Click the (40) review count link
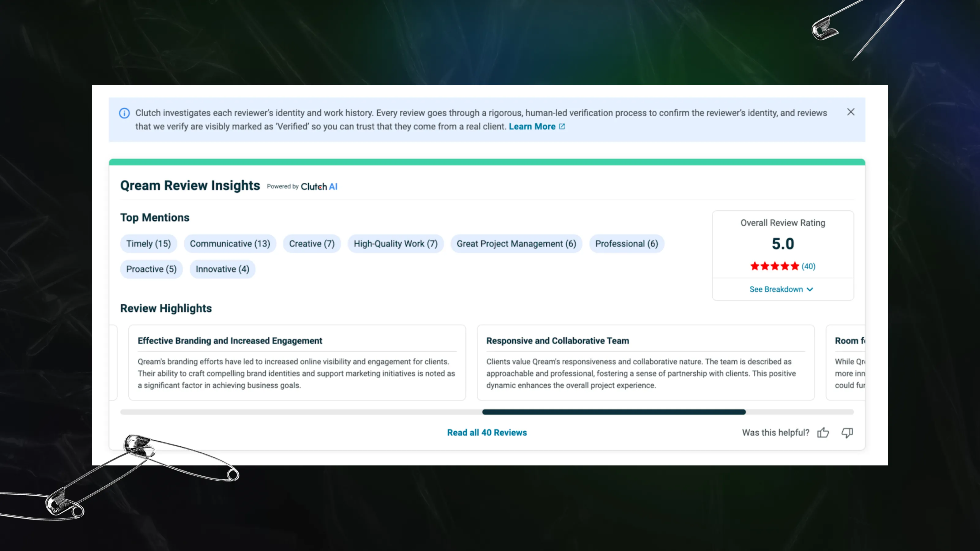 (x=808, y=266)
